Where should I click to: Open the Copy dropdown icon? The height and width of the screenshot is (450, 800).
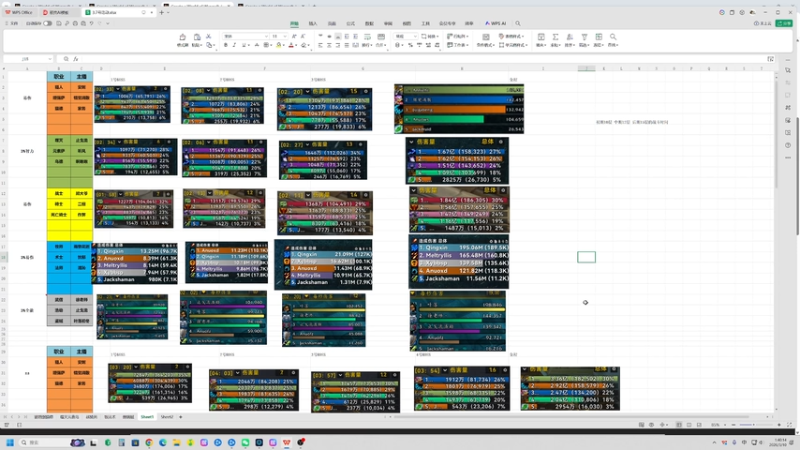pos(210,45)
